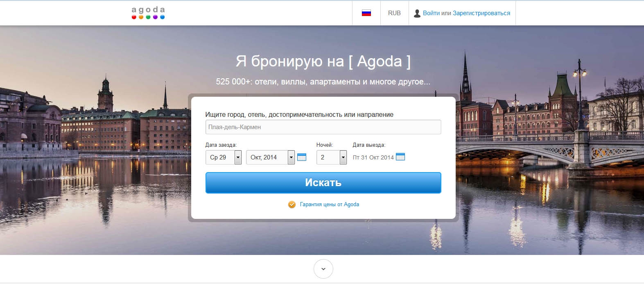644x307 pixels.
Task: Click the Искать search button
Action: [x=323, y=183]
